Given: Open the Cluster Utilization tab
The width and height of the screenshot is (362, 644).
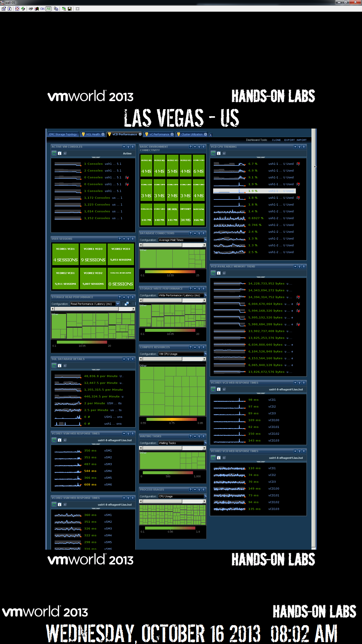Looking at the screenshot, I should pos(192,134).
